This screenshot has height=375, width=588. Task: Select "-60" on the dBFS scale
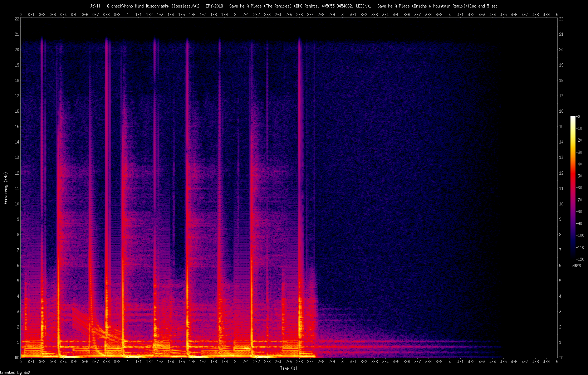tap(579, 188)
